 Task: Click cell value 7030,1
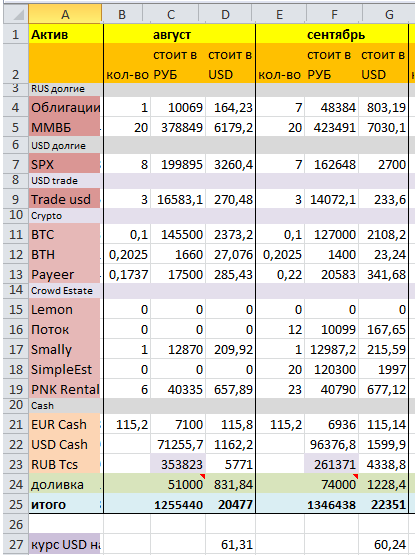point(383,127)
